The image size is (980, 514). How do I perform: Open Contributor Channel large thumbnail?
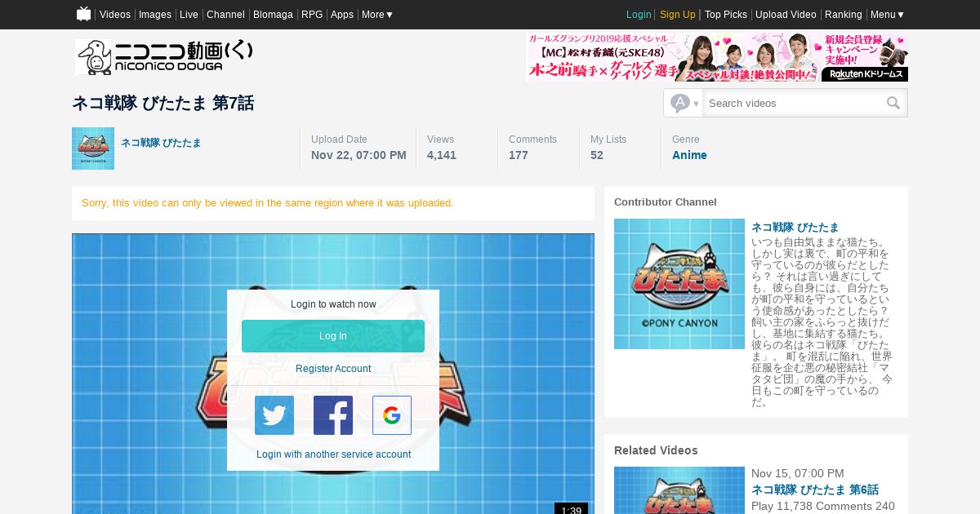tap(679, 284)
